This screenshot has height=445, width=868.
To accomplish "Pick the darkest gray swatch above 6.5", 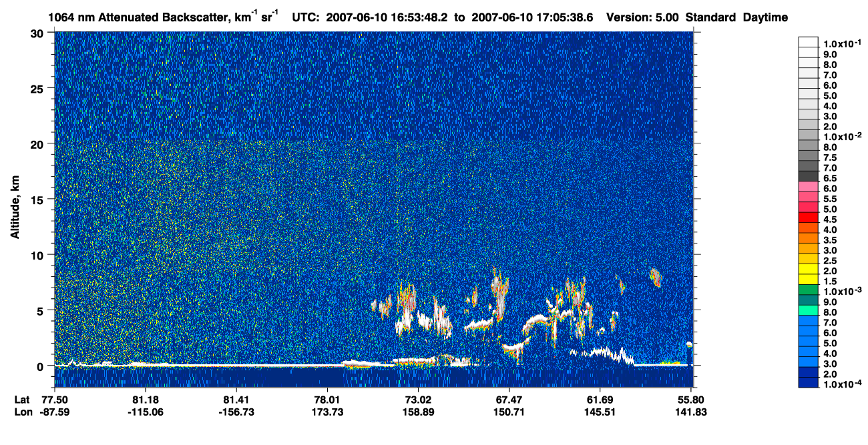I will pyautogui.click(x=809, y=176).
